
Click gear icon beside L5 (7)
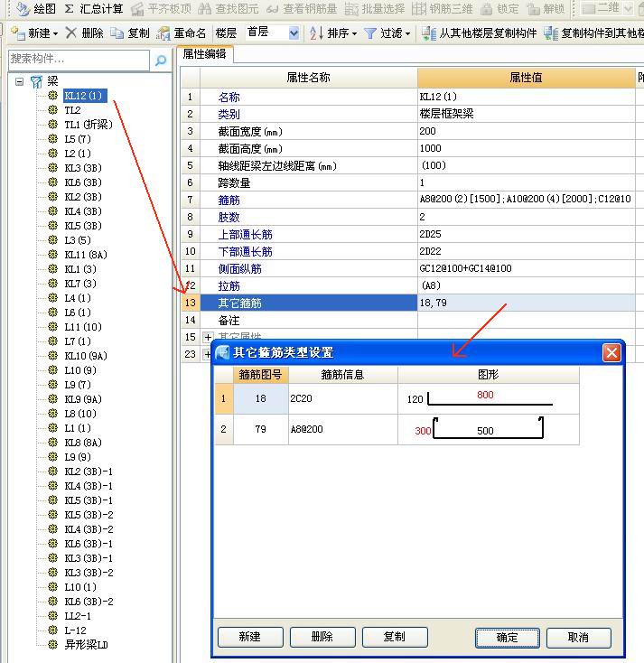point(53,139)
